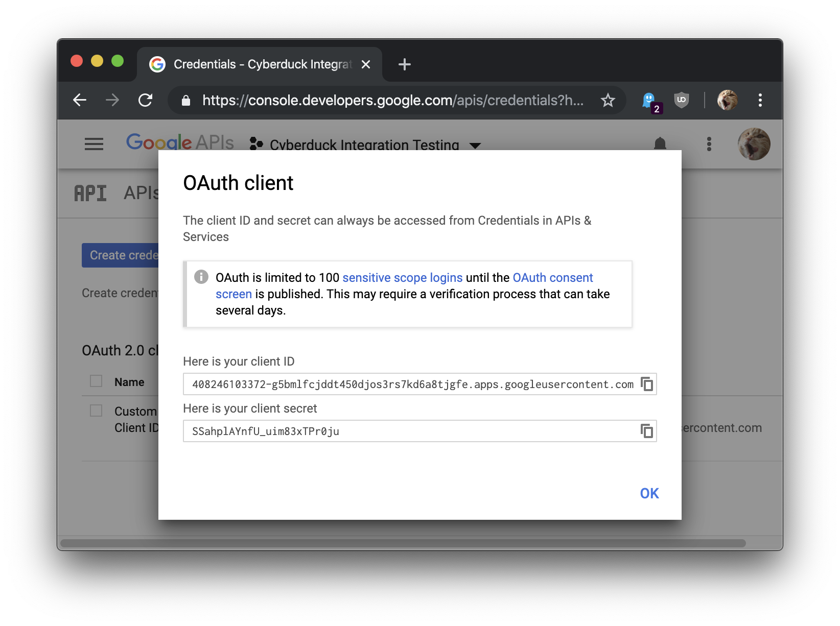Click the API section icon
Screen dimensions: 840x626
pos(90,194)
